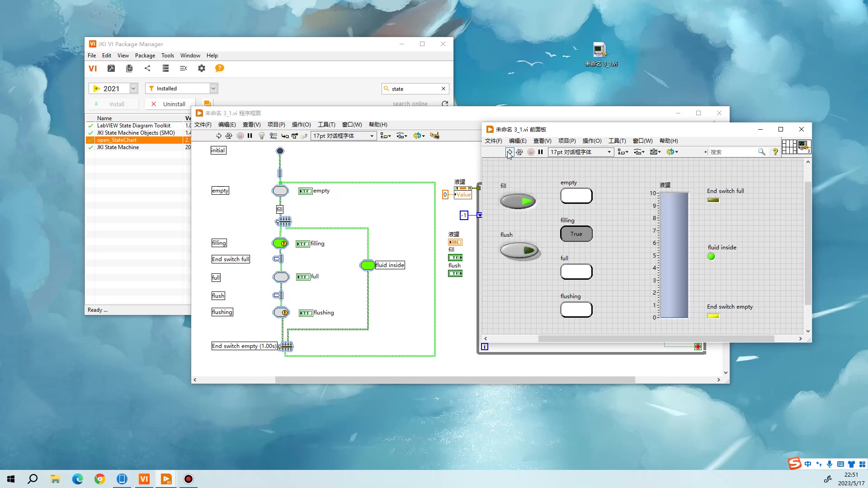Image resolution: width=868 pixels, height=488 pixels.
Task: Open VIPM help bubble icon
Action: click(x=220, y=68)
